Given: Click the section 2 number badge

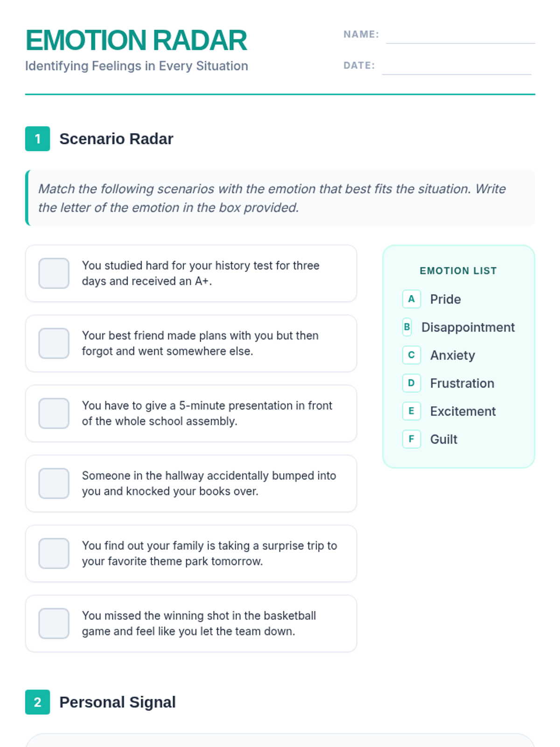Looking at the screenshot, I should [37, 702].
